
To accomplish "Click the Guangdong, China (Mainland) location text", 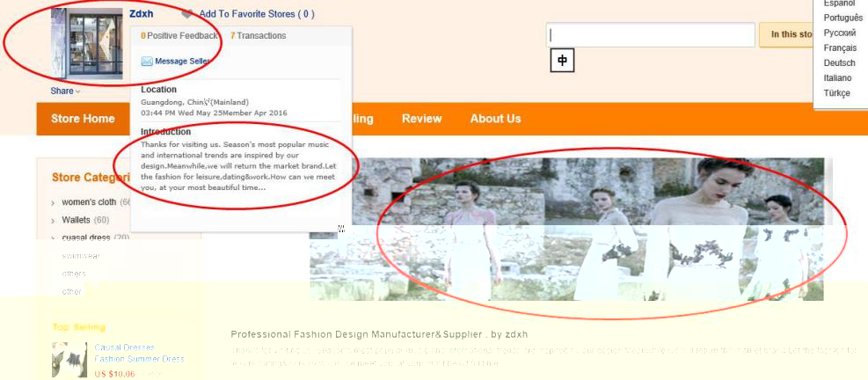I will coord(195,102).
